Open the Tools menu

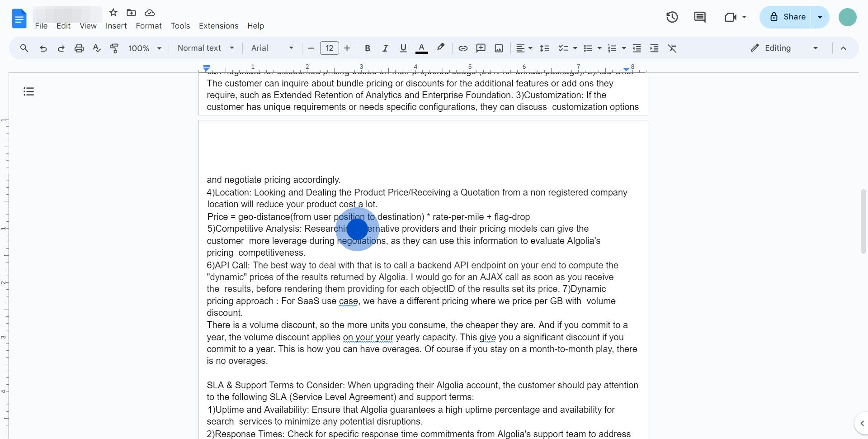point(180,26)
